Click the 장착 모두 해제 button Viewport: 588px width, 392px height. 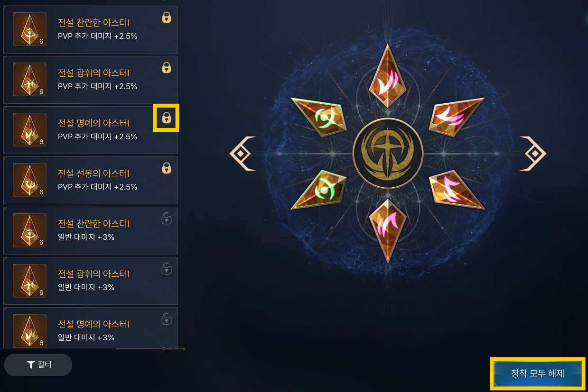[x=538, y=373]
